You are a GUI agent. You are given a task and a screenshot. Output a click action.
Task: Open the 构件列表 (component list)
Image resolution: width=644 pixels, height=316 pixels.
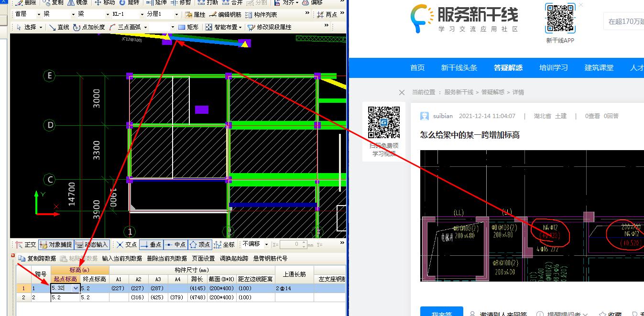[x=261, y=15]
